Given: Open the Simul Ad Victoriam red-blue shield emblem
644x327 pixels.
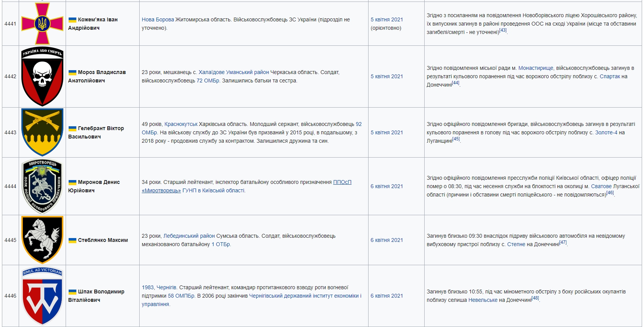Looking at the screenshot, I should click(42, 296).
